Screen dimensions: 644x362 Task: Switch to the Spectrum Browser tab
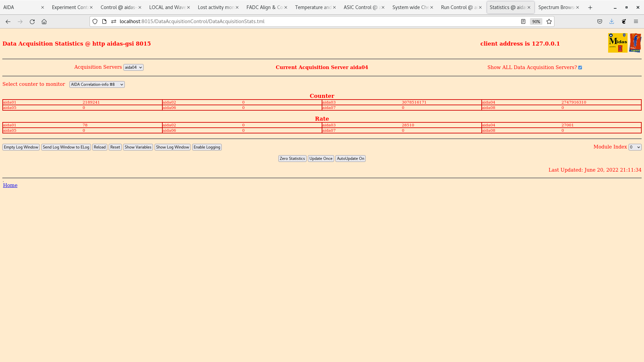click(556, 7)
